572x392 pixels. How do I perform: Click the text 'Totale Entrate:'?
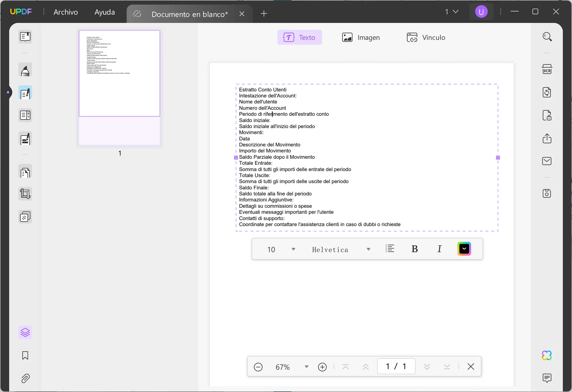tap(256, 163)
